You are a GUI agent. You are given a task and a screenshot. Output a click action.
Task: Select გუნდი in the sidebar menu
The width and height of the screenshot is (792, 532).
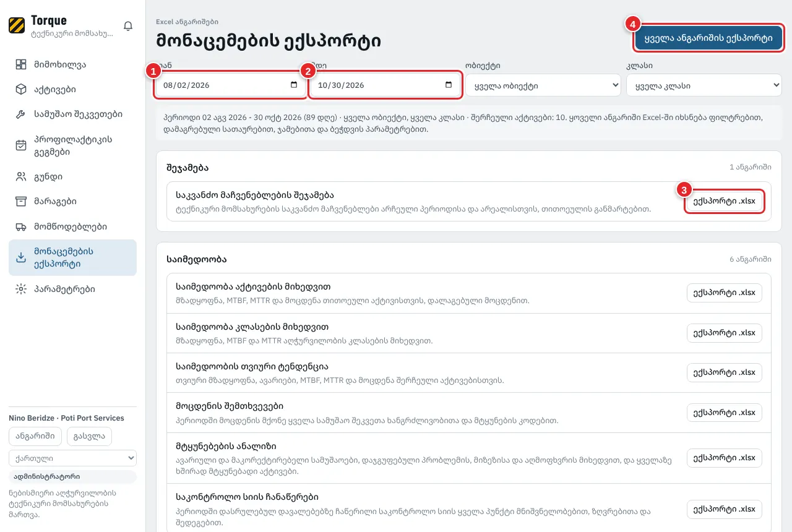pyautogui.click(x=72, y=177)
